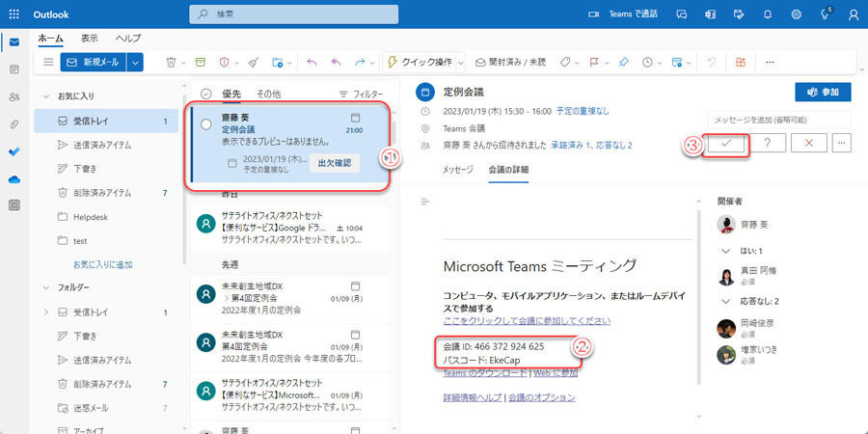This screenshot has height=434, width=868.
Task: Select the 会議の詳細 tab
Action: [508, 170]
